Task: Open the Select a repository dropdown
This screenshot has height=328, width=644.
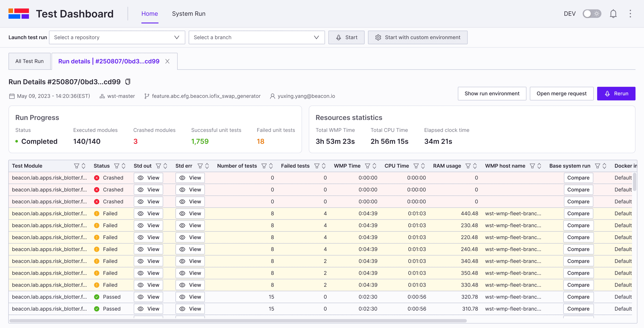Action: [x=117, y=37]
